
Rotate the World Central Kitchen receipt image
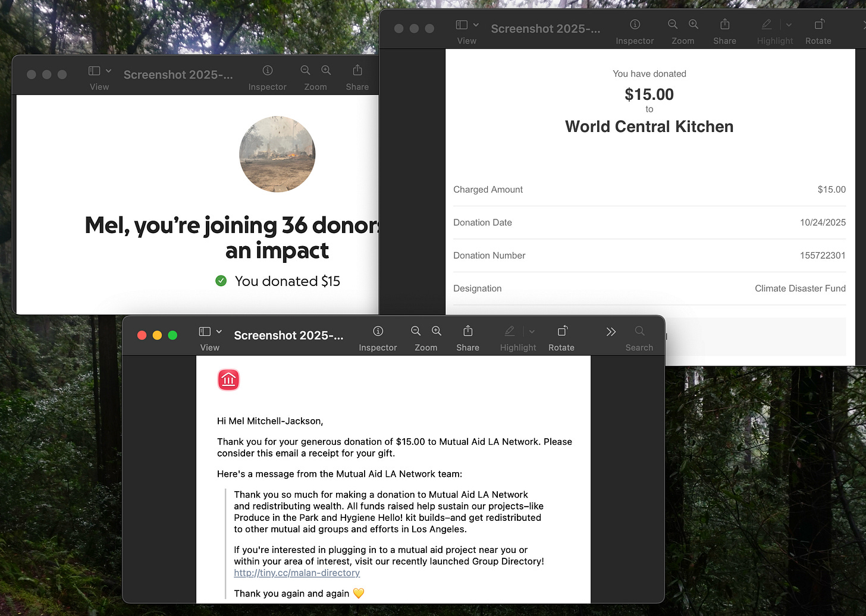pyautogui.click(x=819, y=24)
